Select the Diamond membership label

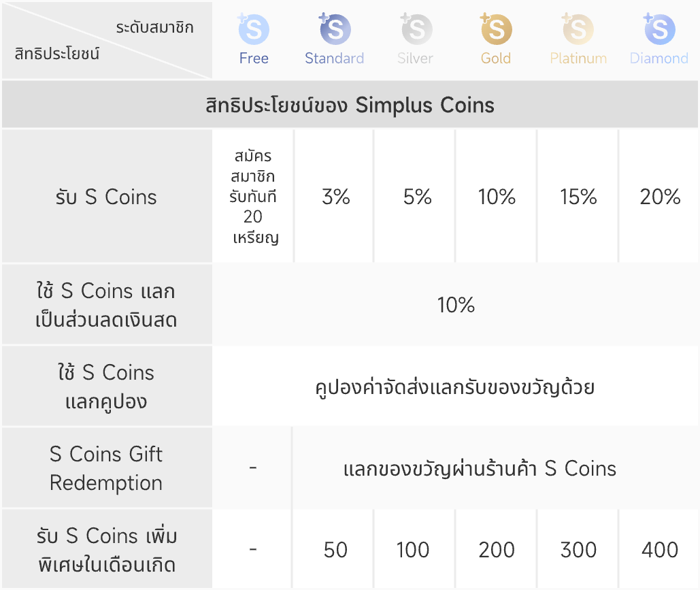659,59
